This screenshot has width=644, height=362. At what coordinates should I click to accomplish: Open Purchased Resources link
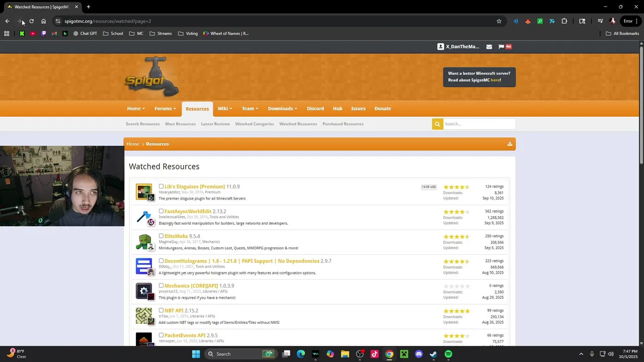343,124
